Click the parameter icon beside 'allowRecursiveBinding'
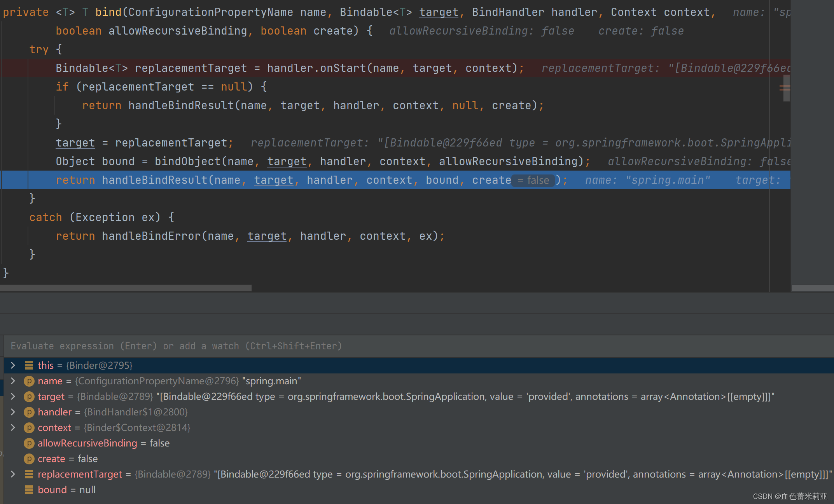The width and height of the screenshot is (834, 504). [x=29, y=443]
